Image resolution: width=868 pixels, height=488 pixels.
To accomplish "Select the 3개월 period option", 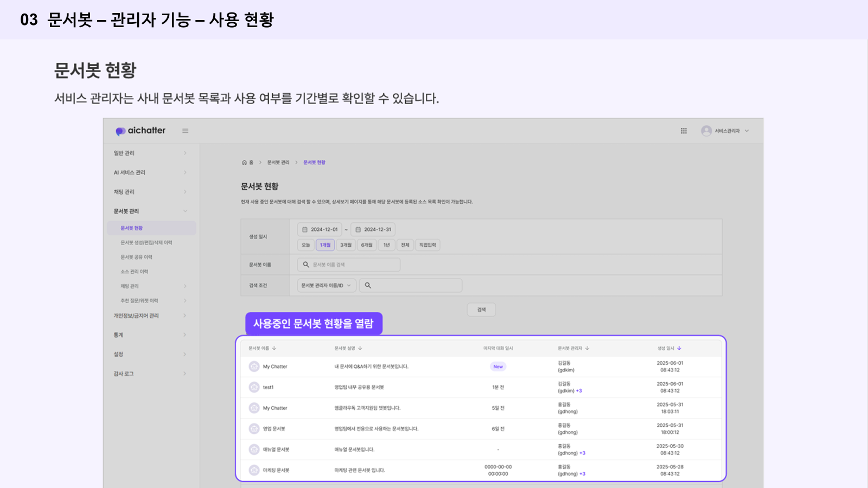I will (x=346, y=245).
